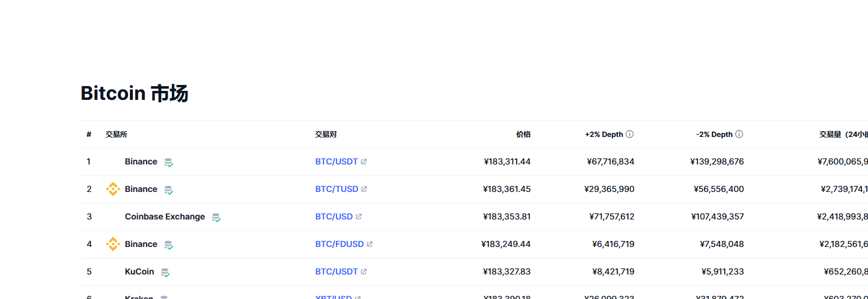Screen dimensions: 868x299
Task: Click the reserves badge next to KuCoin
Action: [x=165, y=273]
